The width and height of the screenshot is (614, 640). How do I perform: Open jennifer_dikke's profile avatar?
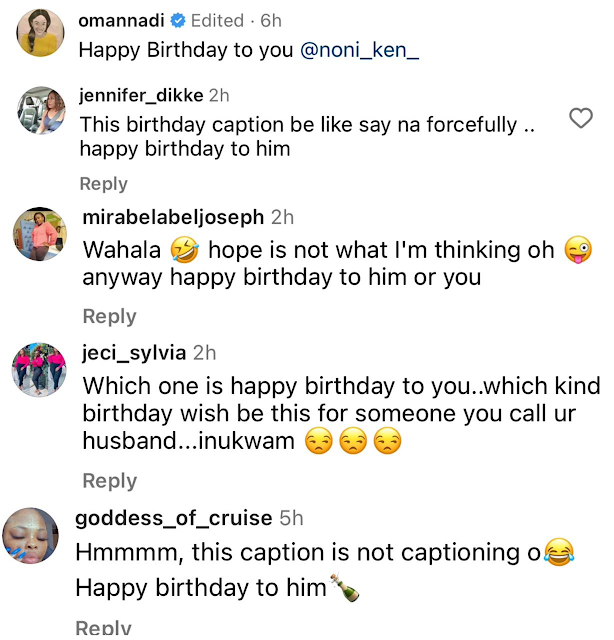click(x=41, y=109)
